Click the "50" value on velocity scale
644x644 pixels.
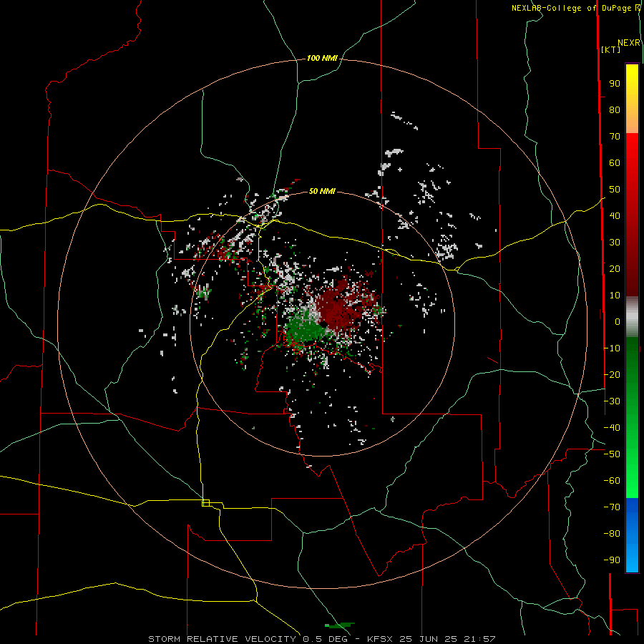(615, 190)
